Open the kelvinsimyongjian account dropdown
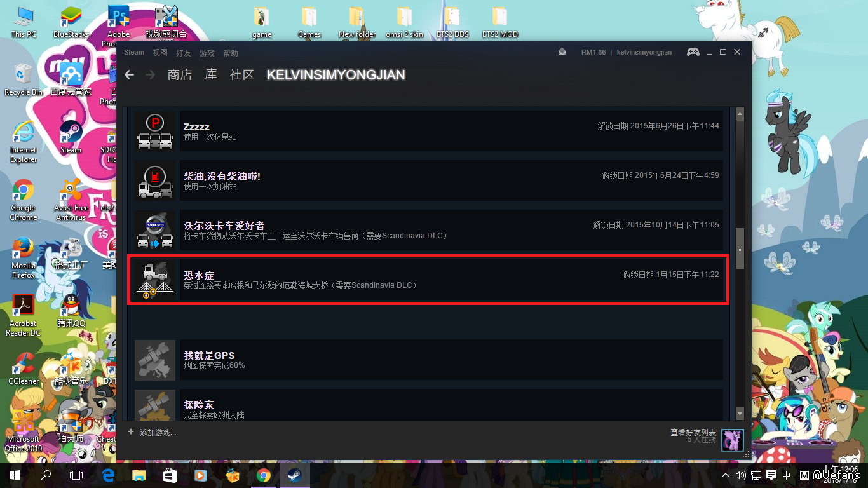This screenshot has width=868, height=488. click(644, 52)
